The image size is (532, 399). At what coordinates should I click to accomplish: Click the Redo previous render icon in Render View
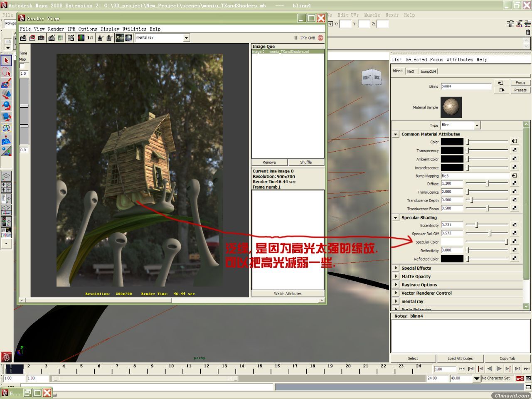pyautogui.click(x=23, y=38)
